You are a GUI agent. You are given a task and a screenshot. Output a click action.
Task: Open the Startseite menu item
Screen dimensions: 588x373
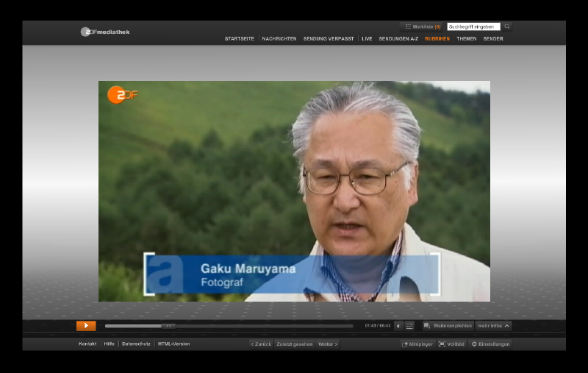click(240, 39)
